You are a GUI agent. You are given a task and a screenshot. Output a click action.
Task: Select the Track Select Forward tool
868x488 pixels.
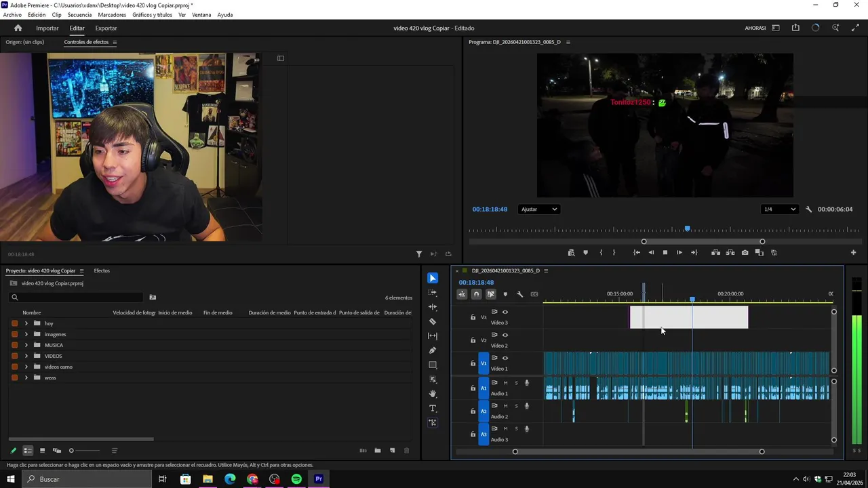click(x=433, y=293)
